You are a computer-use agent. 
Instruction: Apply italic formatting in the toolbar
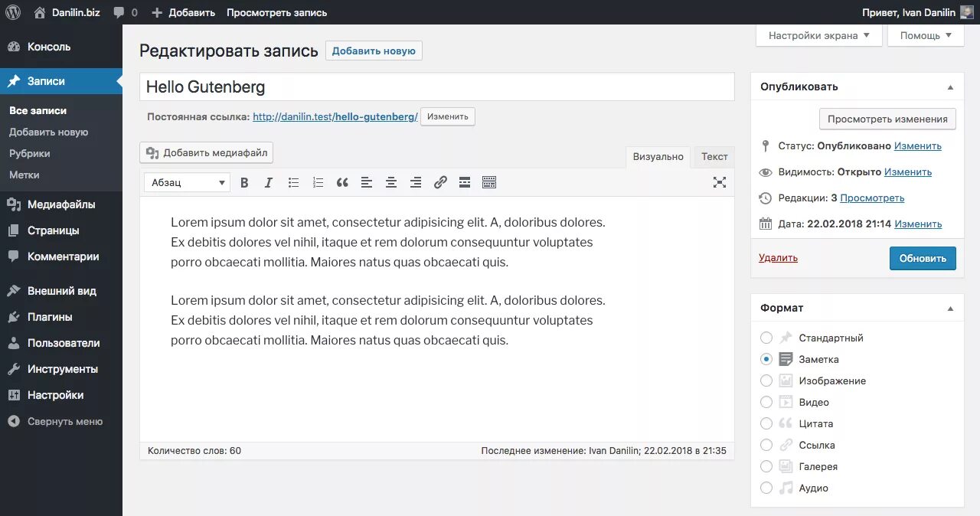tap(269, 183)
